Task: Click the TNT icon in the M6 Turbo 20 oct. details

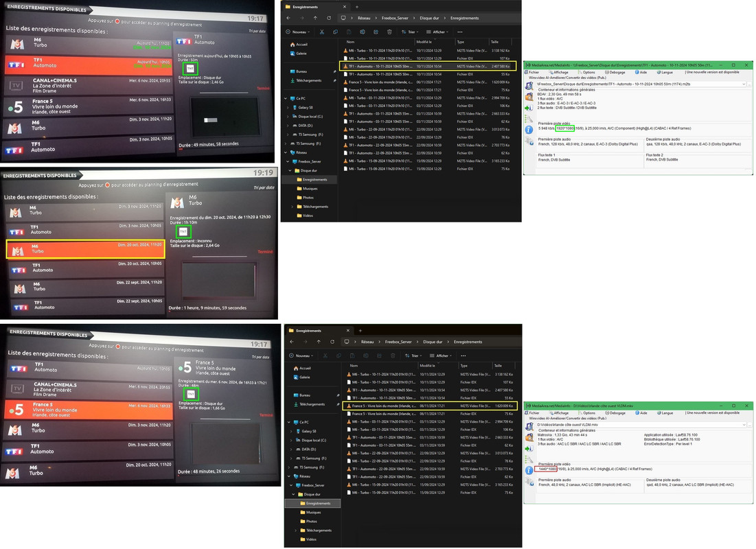Action: click(183, 232)
